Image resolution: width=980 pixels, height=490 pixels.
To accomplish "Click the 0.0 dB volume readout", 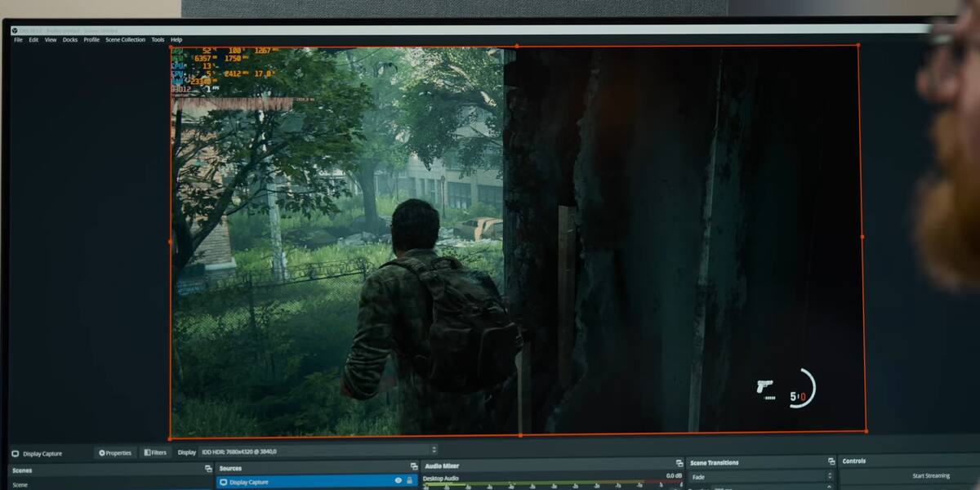I will coord(674,475).
